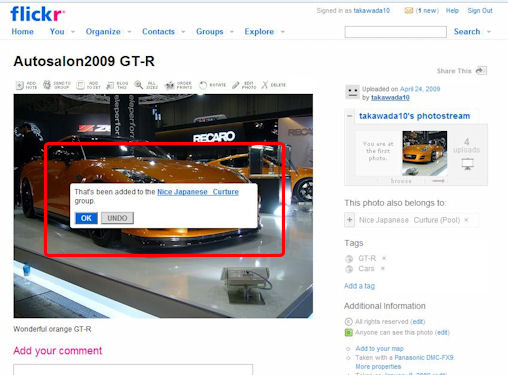508x375 pixels.
Task: Open the Groups menu item
Action: 209,32
